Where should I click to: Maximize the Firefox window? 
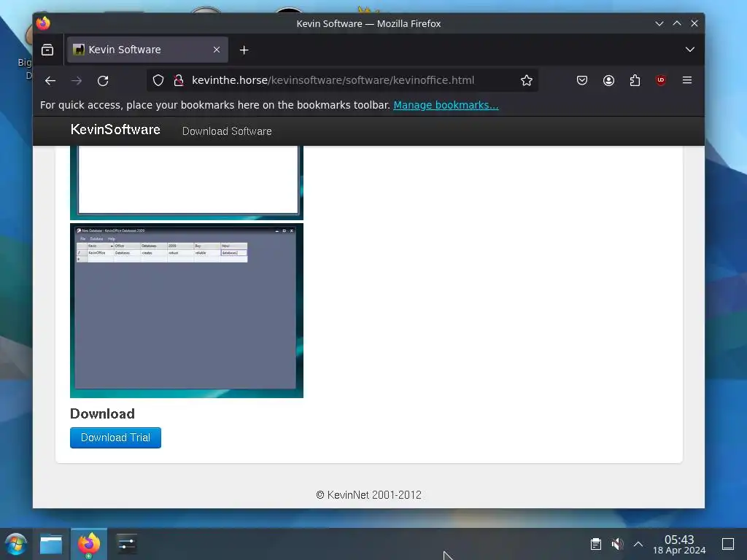[x=677, y=23]
